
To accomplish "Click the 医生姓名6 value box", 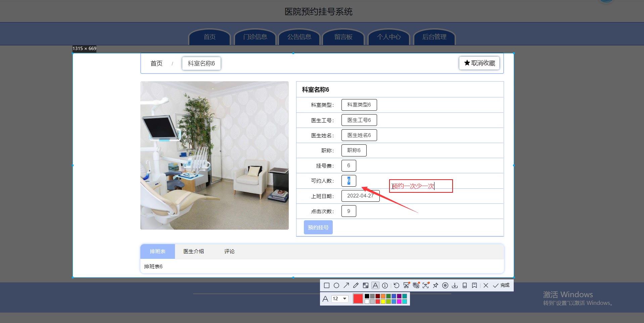I will (359, 135).
